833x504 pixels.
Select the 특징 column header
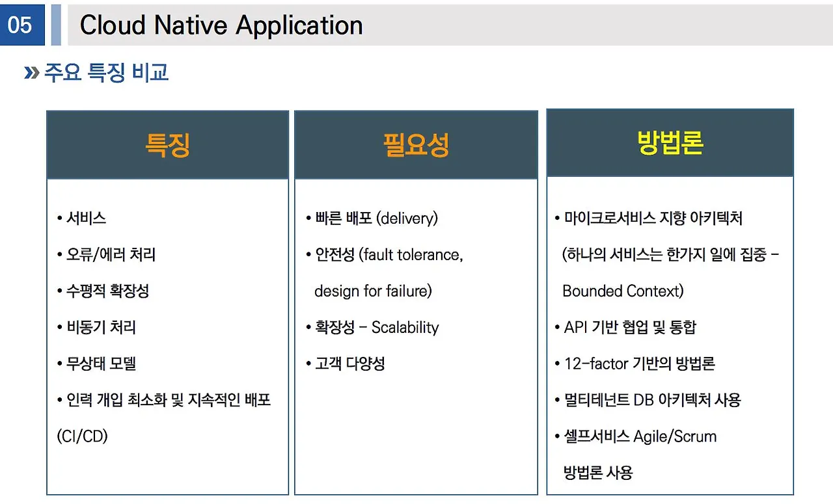click(167, 145)
